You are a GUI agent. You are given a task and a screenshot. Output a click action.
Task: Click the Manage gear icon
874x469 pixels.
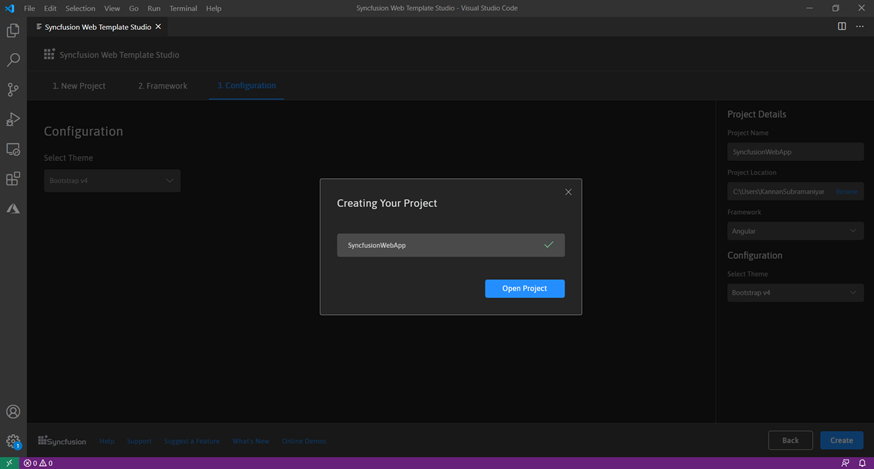pyautogui.click(x=13, y=441)
